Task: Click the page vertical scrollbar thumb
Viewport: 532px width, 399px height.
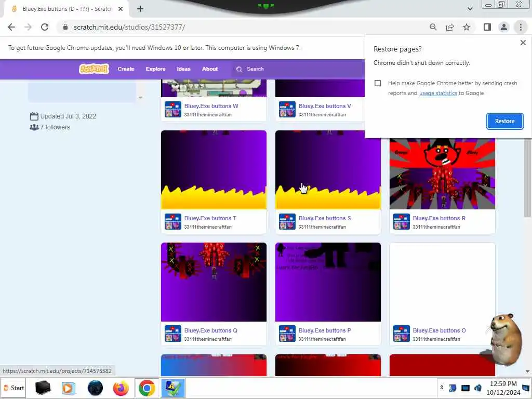Action: pyautogui.click(x=527, y=178)
